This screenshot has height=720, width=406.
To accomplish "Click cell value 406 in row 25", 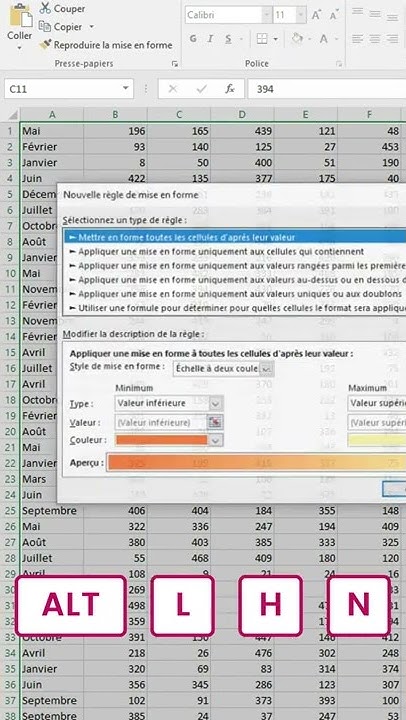I will pyautogui.click(x=115, y=511).
